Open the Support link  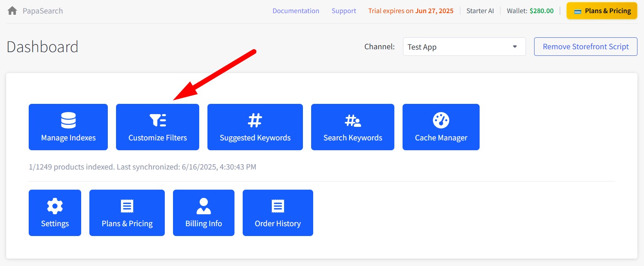[x=344, y=11]
